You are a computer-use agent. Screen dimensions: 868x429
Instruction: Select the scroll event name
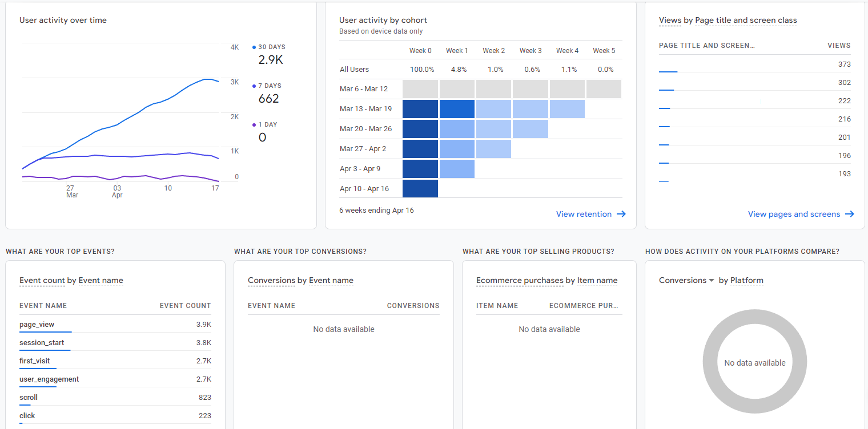(29, 397)
